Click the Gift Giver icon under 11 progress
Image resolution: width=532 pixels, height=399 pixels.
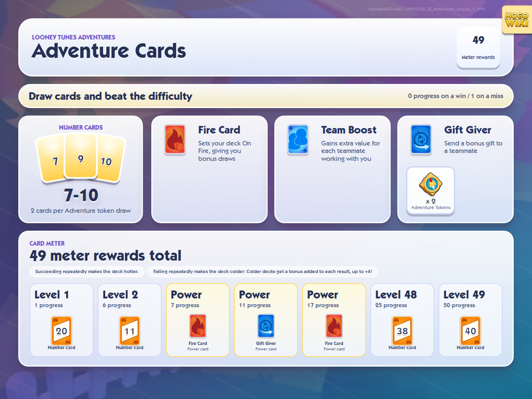tap(266, 326)
